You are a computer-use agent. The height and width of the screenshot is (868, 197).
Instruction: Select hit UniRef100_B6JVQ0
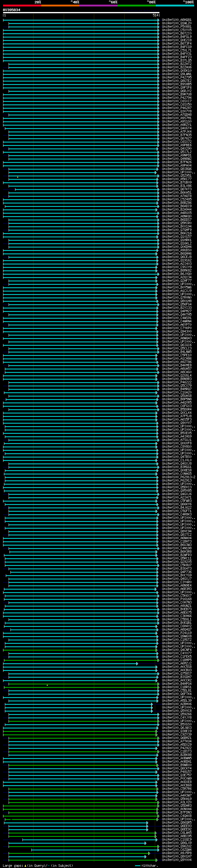176,274
